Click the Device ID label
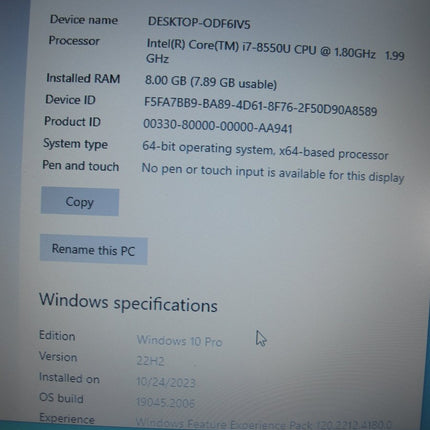Screen dimensions: 430x430 tap(70, 100)
